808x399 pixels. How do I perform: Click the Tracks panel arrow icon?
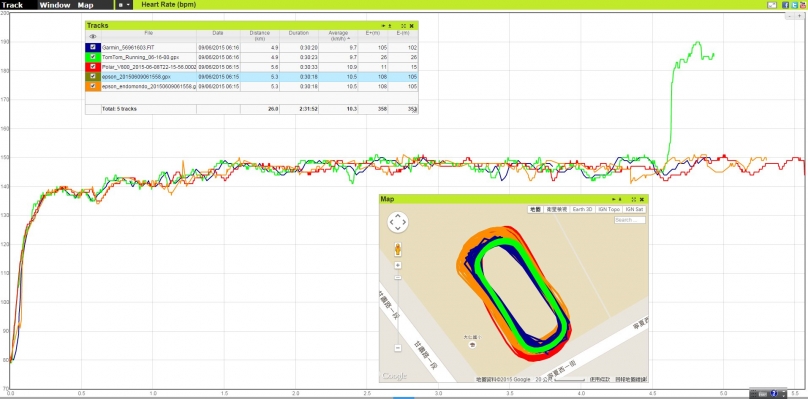click(383, 25)
